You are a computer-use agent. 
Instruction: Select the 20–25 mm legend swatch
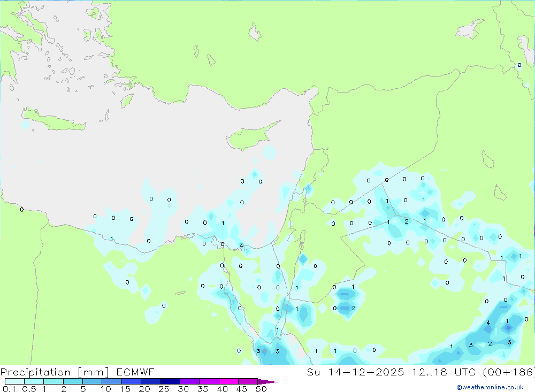click(150, 381)
